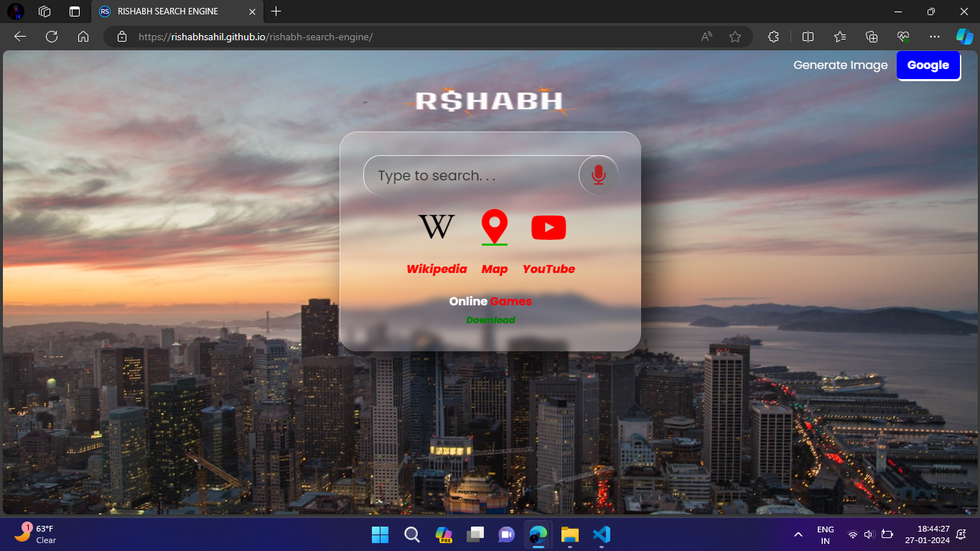Open the ENG IN language switcher

pos(825,534)
